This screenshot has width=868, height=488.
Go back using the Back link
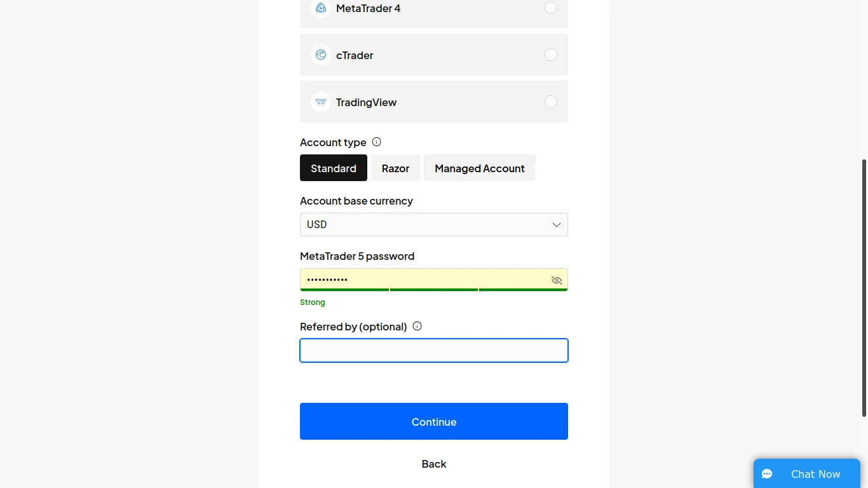click(x=434, y=464)
